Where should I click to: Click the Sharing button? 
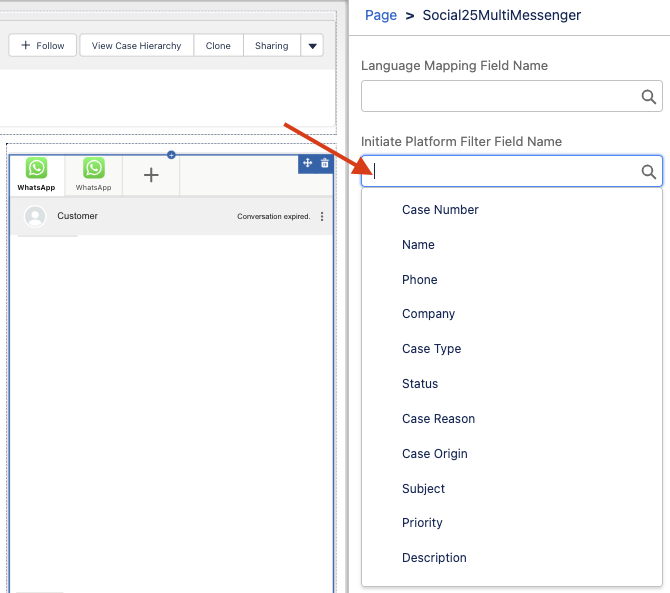point(271,46)
